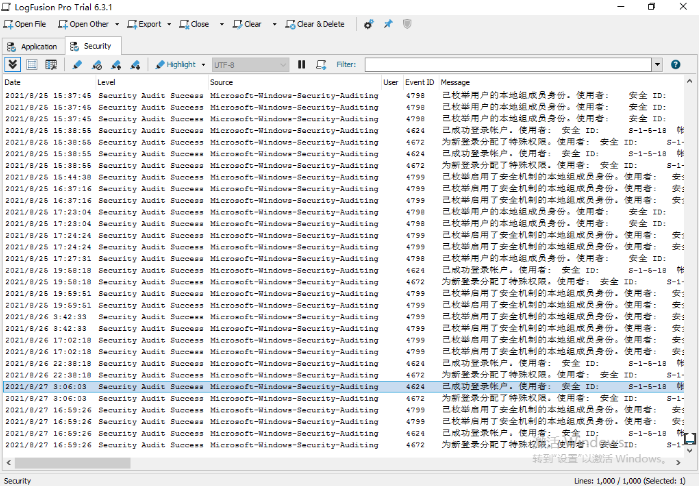699x486 pixels.
Task: Click Clear & Delete button
Action: coord(315,24)
